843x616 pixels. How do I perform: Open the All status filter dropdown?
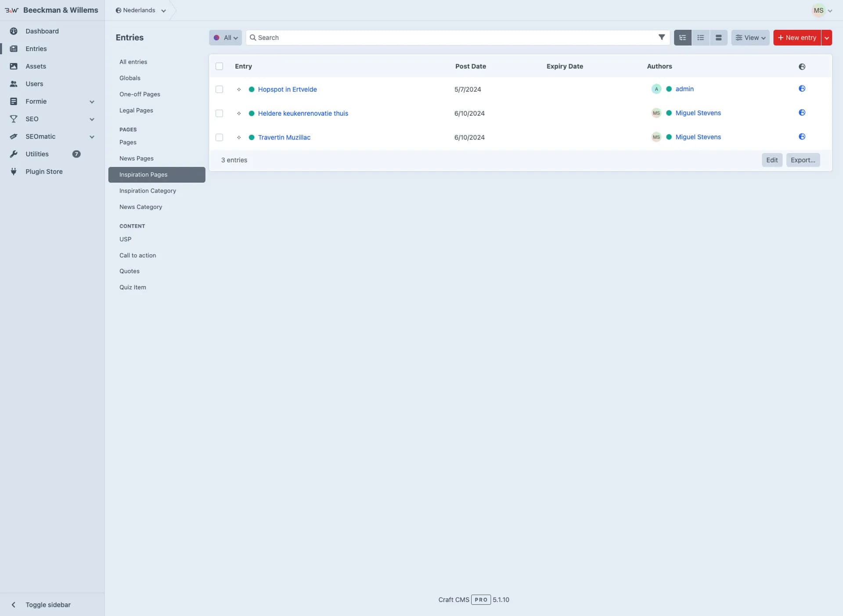225,37
